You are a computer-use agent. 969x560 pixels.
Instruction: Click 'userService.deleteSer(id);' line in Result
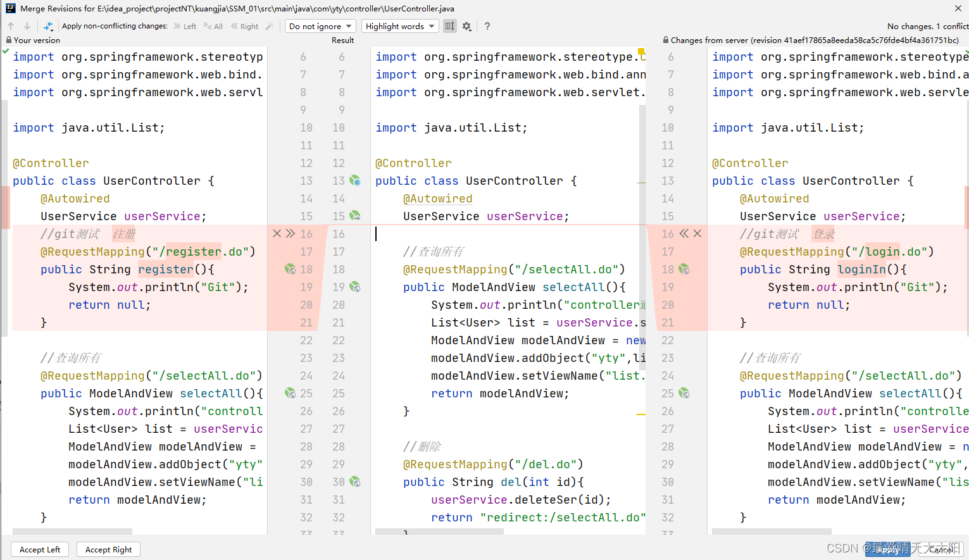click(521, 499)
